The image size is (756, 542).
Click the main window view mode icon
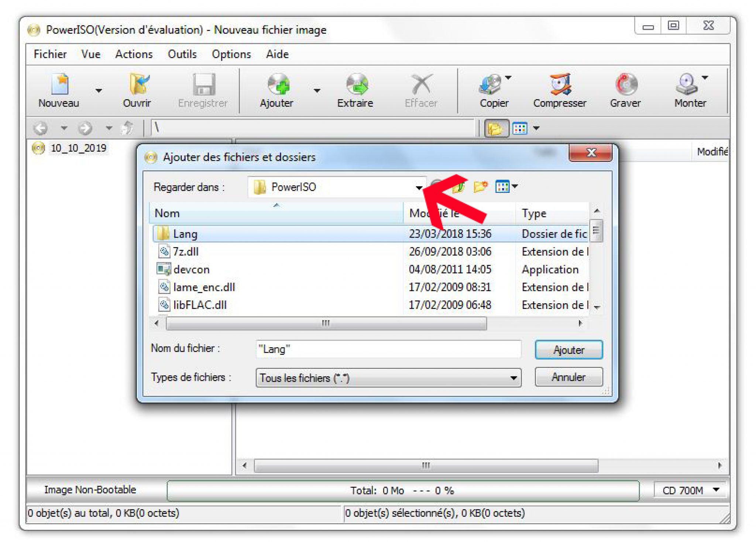click(x=520, y=128)
